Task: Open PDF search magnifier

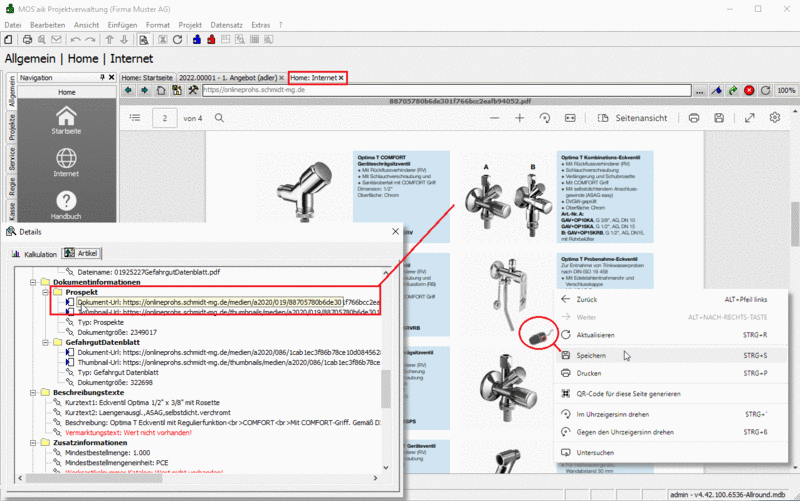Action: coord(219,118)
